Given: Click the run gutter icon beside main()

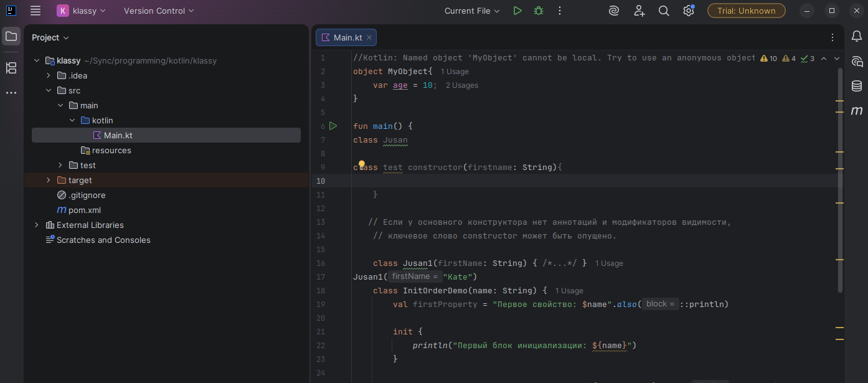Looking at the screenshot, I should tap(333, 126).
